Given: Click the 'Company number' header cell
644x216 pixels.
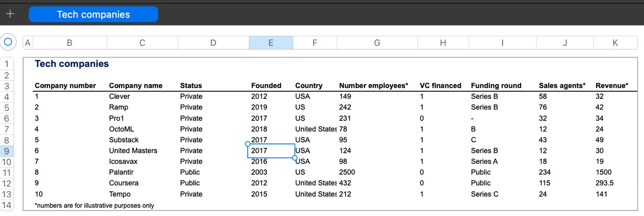Looking at the screenshot, I should (x=66, y=86).
